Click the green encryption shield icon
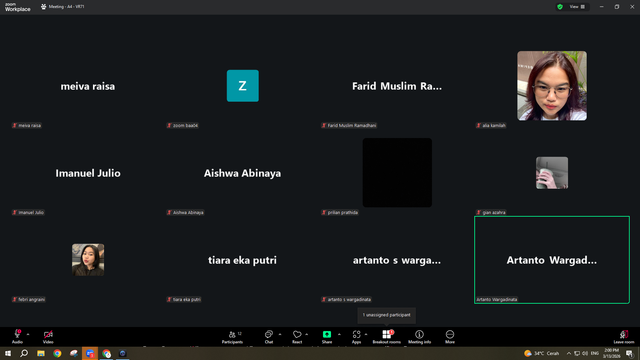640x360 pixels. click(560, 7)
